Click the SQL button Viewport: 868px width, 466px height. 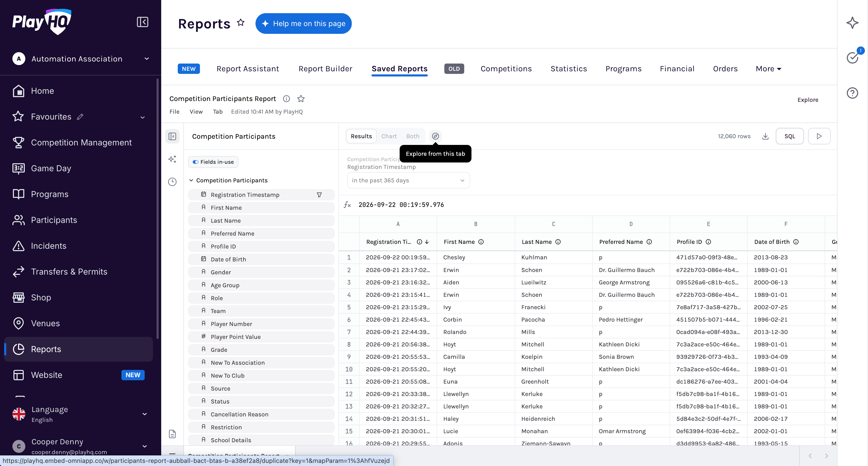(789, 136)
